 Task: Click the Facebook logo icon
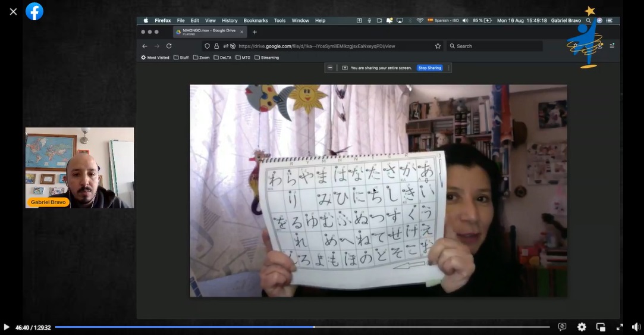pos(34,11)
